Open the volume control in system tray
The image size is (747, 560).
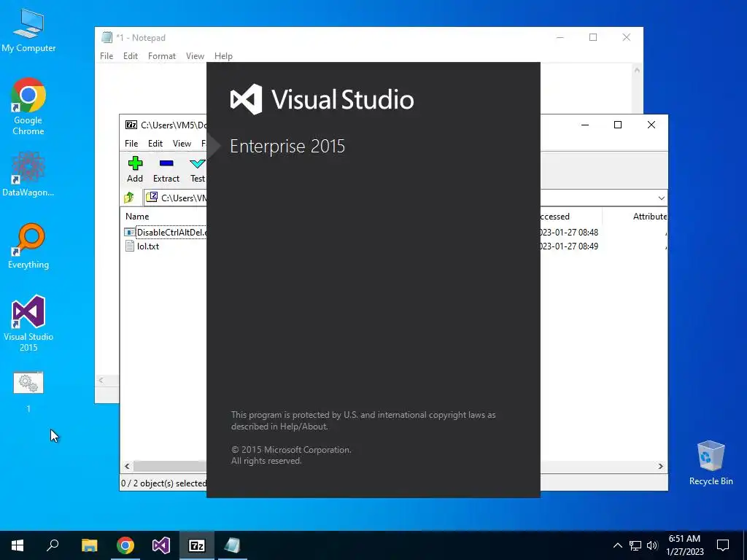(653, 545)
